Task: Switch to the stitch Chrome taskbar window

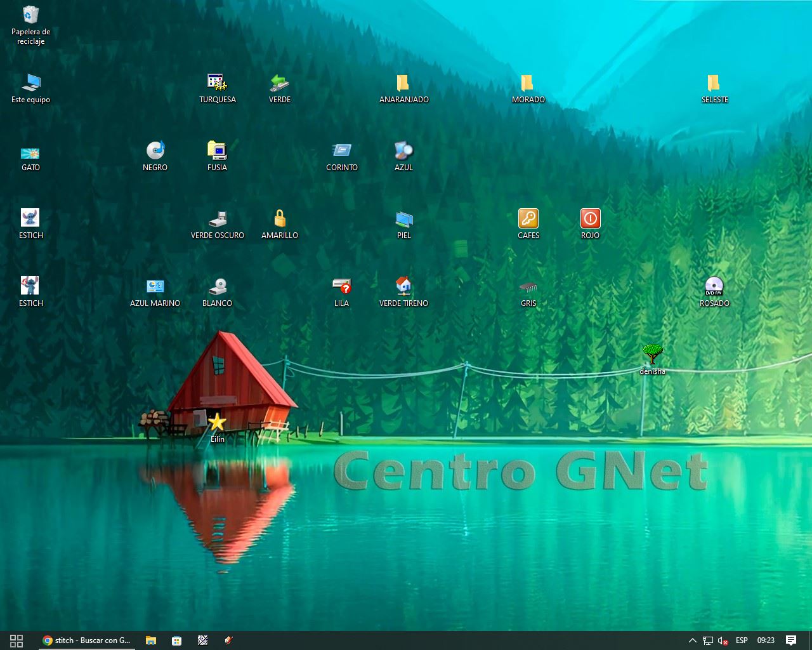Action: point(86,640)
